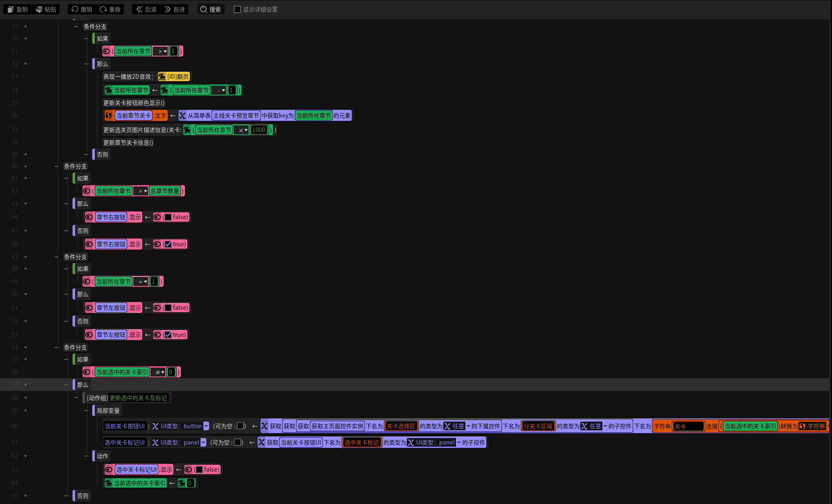The height and width of the screenshot is (504, 832).
Task: Collapse line 40 条件分支 with its arrow
Action: click(x=25, y=166)
